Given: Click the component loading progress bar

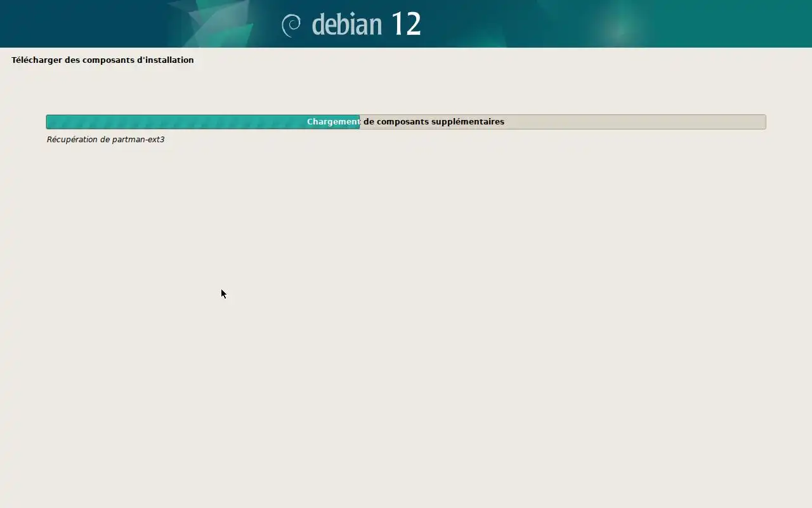Looking at the screenshot, I should coord(406,121).
